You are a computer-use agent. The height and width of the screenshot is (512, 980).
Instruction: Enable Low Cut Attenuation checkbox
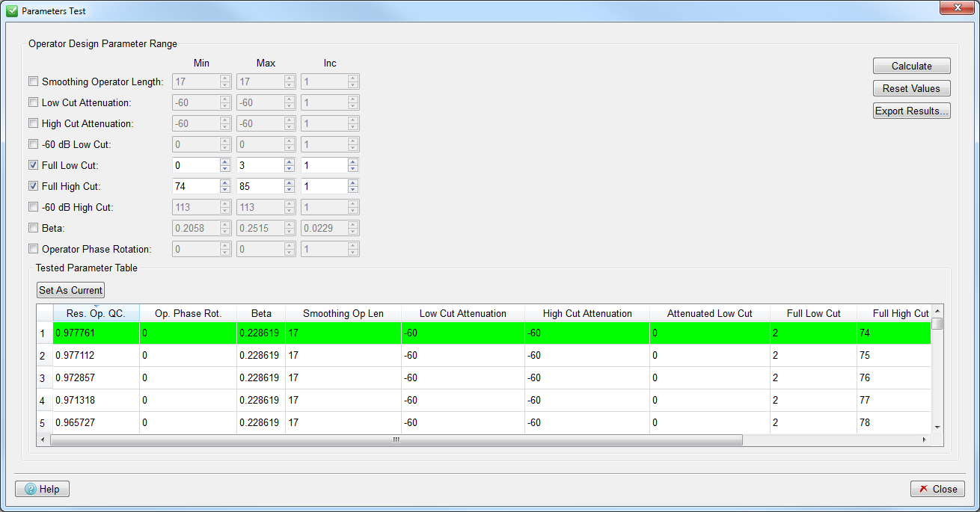tap(33, 102)
